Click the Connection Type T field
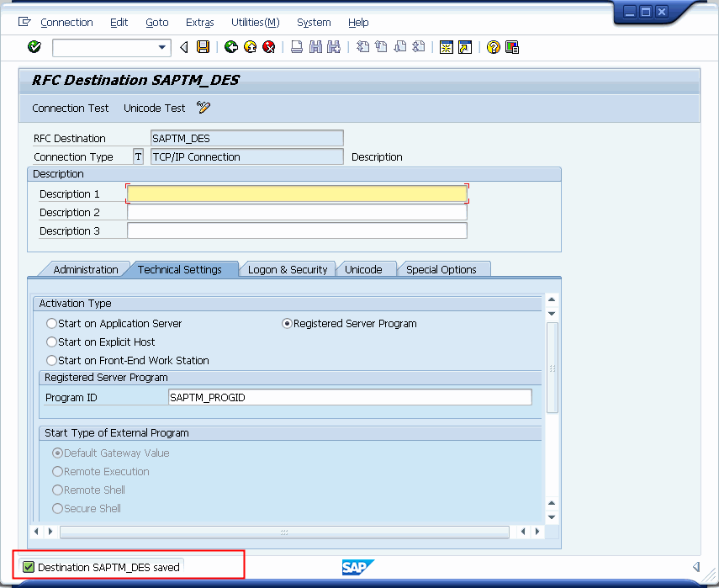Viewport: 719px width, 588px height. tap(138, 156)
